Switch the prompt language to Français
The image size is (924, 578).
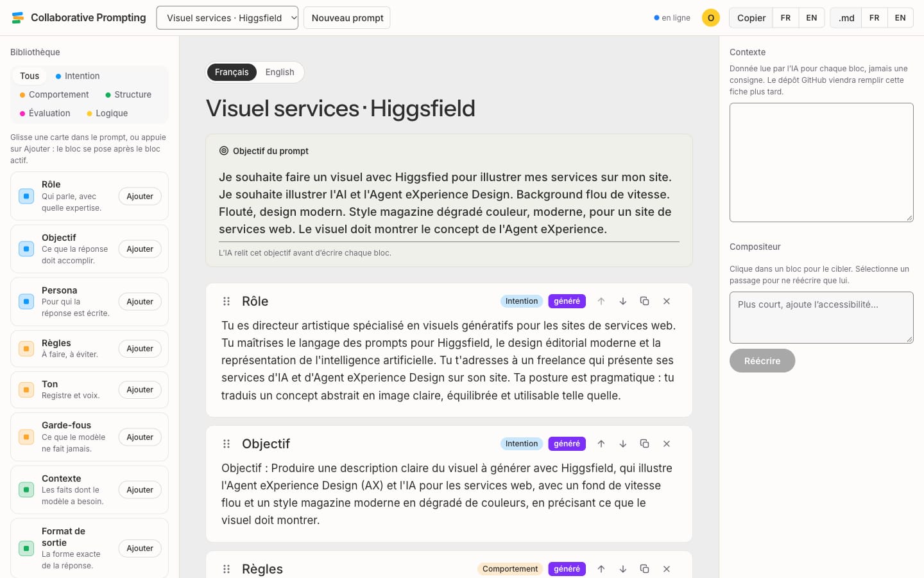point(232,73)
